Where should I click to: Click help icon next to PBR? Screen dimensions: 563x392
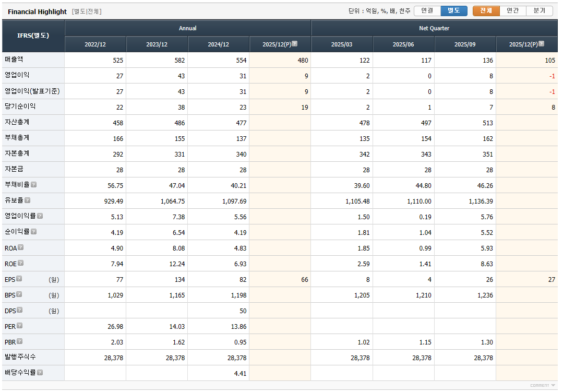(19, 341)
